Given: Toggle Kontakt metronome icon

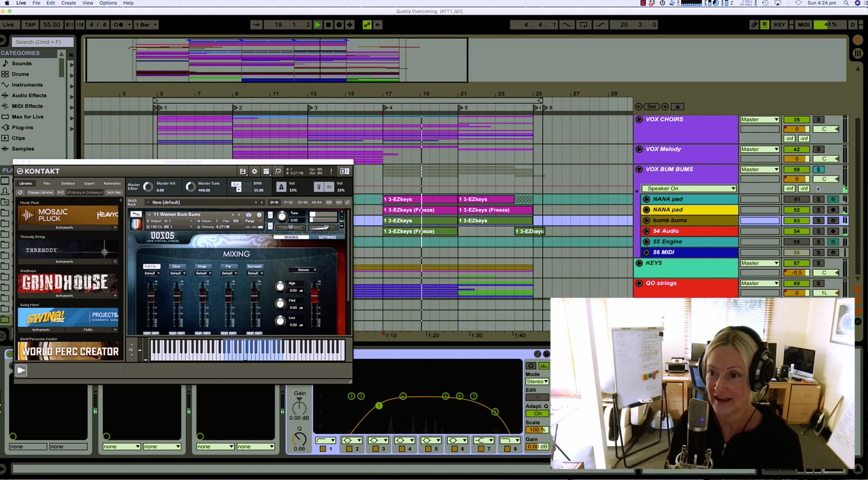Looking at the screenshot, I should [281, 186].
